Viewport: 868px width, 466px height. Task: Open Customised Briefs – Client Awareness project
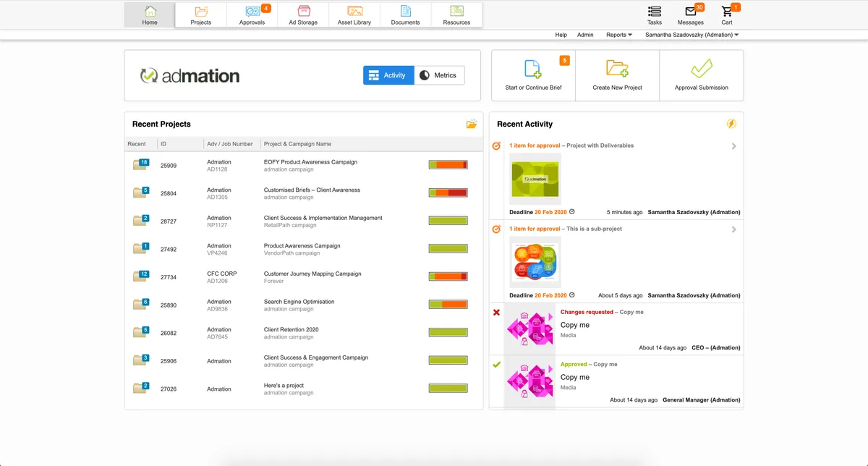312,190
